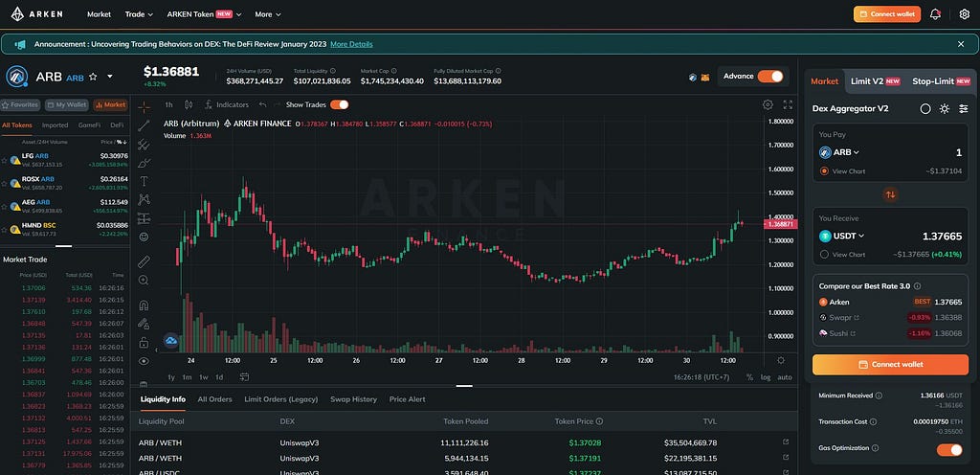Select the chart zoom-in tool

[x=144, y=280]
